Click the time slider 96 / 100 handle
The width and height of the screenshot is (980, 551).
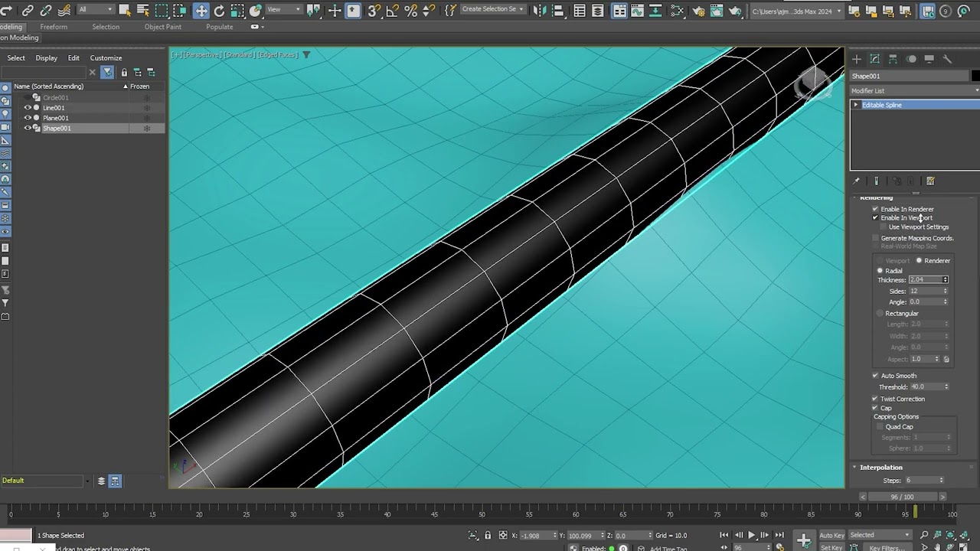902,497
